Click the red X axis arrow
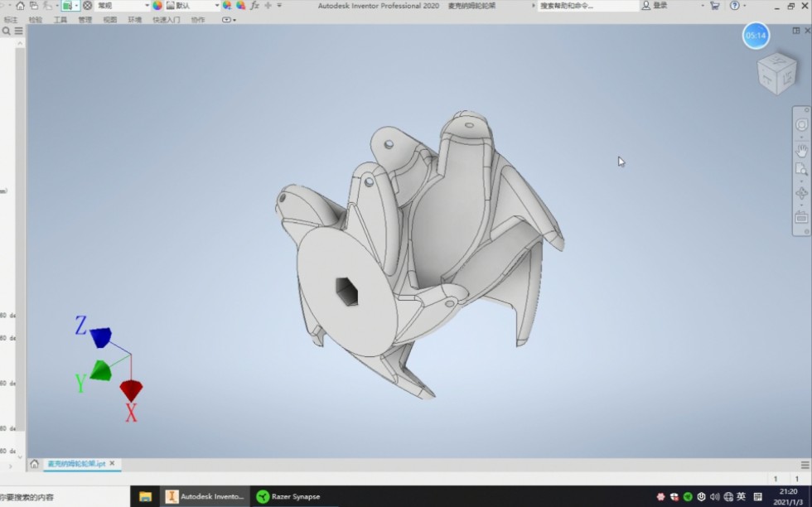The image size is (812, 507). (131, 390)
